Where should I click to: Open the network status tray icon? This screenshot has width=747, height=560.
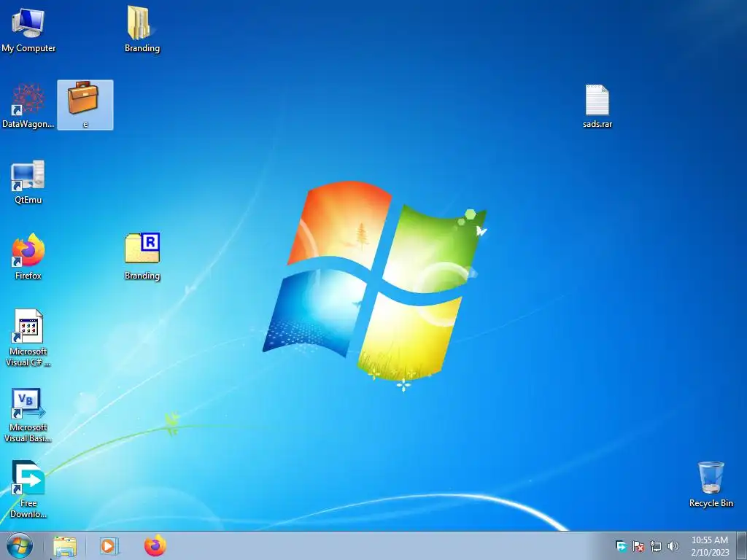(656, 546)
